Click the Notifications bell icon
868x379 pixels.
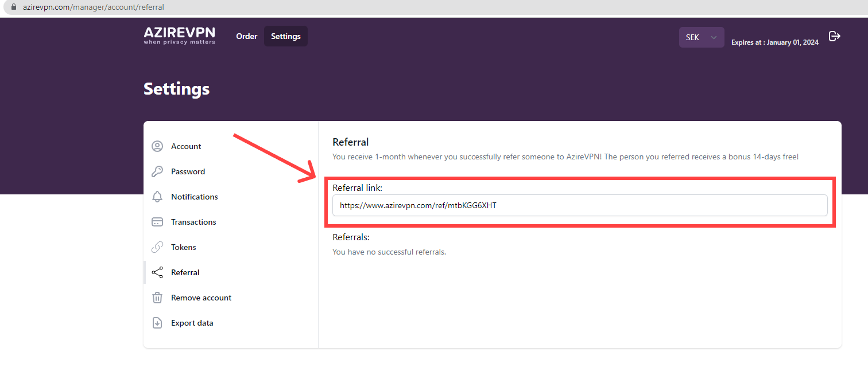[157, 197]
